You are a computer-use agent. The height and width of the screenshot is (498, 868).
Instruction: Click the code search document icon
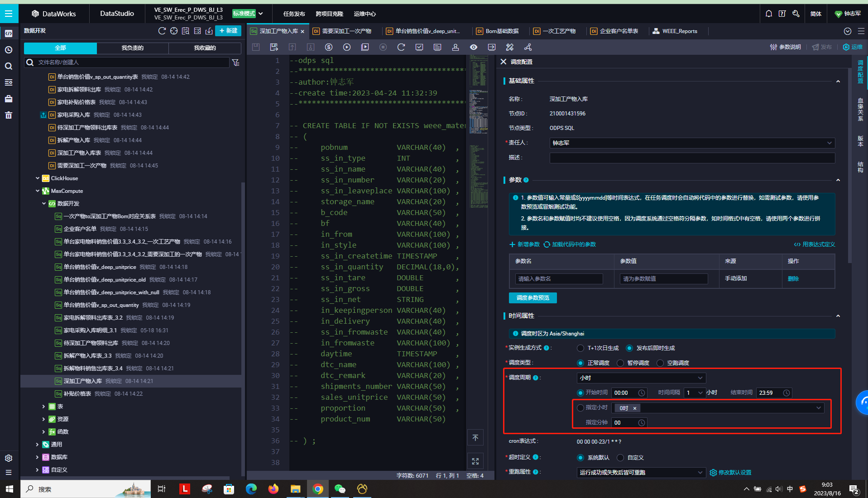[186, 31]
